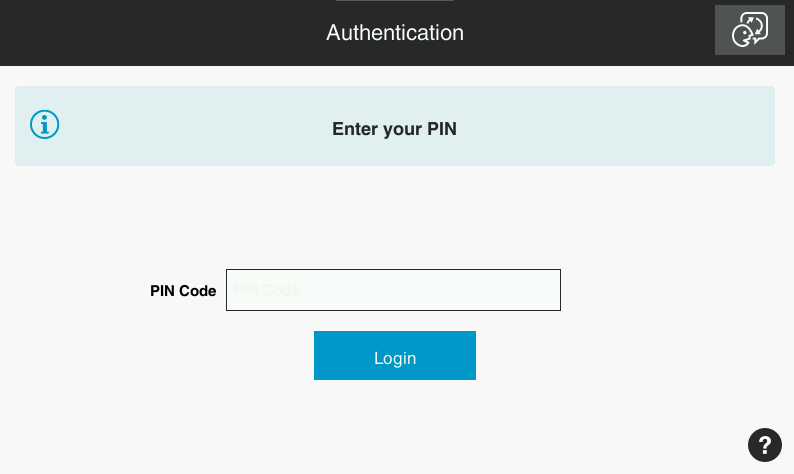Select the information icon in the banner
Viewport: 794px width, 474px height.
pyautogui.click(x=45, y=125)
